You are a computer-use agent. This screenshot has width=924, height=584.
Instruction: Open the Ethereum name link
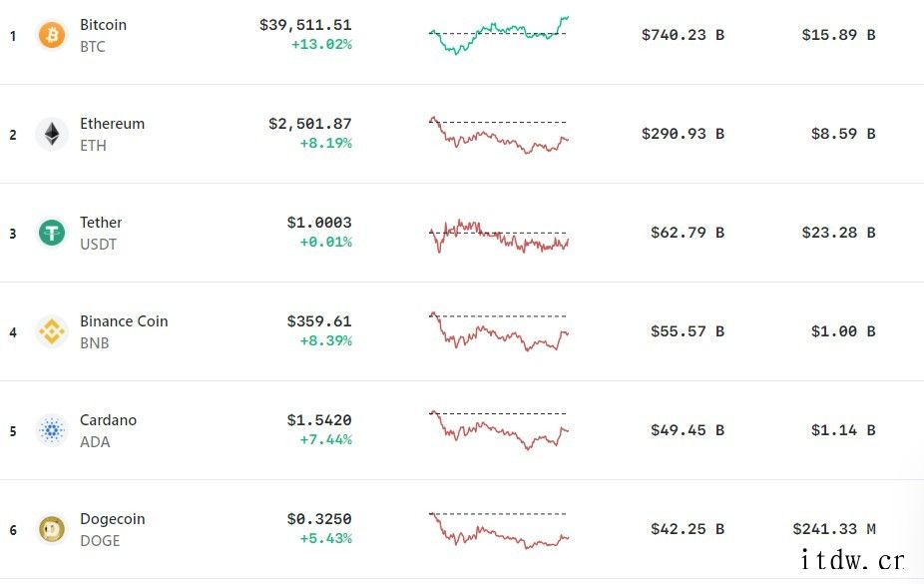pos(112,124)
